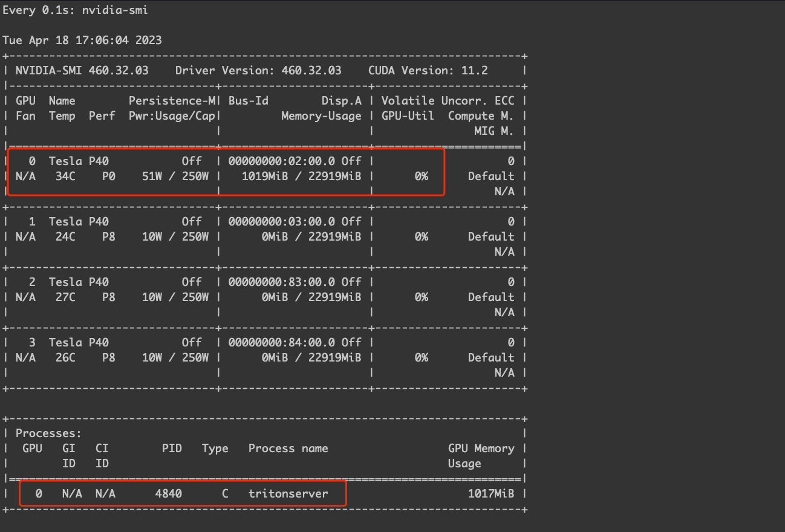Viewport: 785px width, 532px height.
Task: Click the 'NVIDIA-SMI 460.32.03' version text
Action: (x=82, y=71)
